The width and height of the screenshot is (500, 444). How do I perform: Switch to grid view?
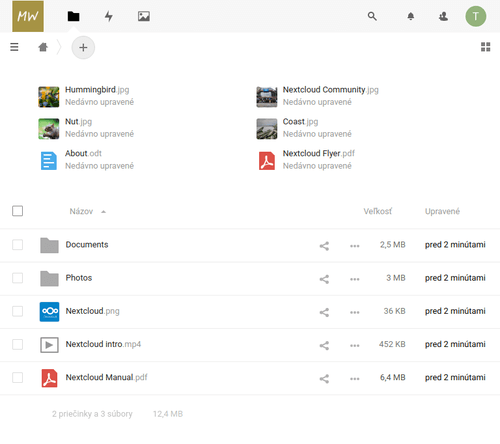[x=486, y=47]
